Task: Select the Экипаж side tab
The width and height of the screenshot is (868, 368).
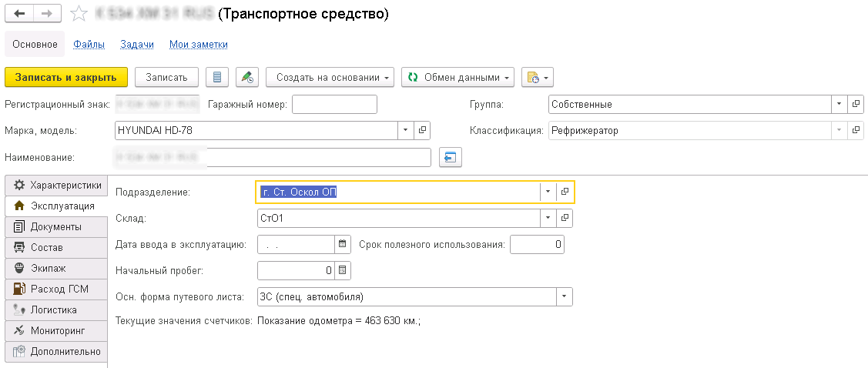Action: click(x=55, y=269)
